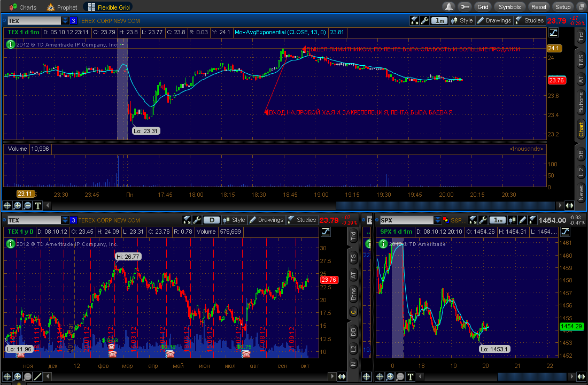Toggle the Btns side panel on daily chart

pyautogui.click(x=353, y=294)
